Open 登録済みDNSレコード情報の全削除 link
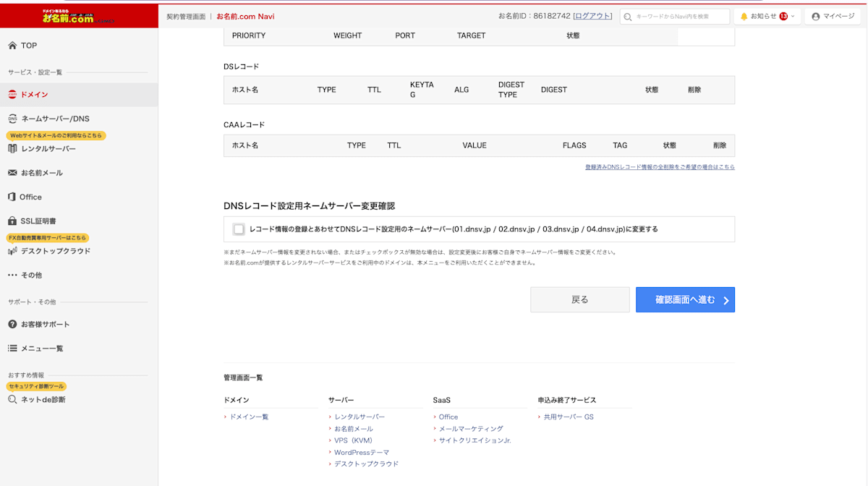 pos(660,167)
